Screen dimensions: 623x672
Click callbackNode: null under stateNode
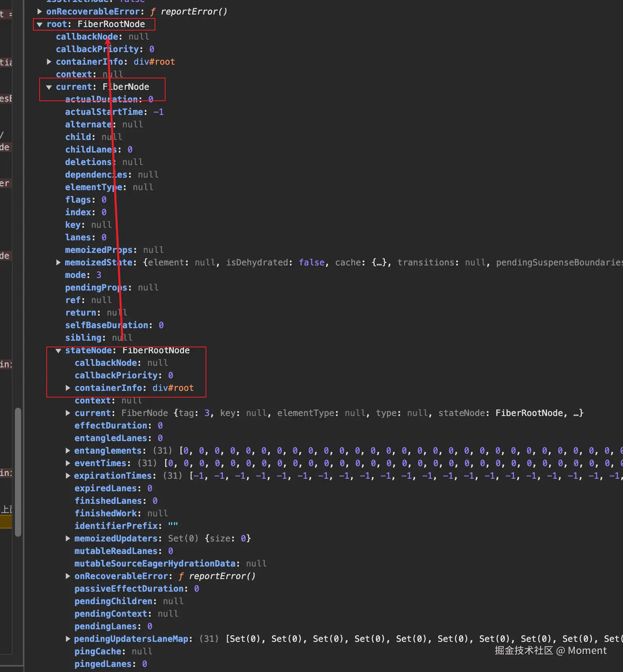(121, 363)
